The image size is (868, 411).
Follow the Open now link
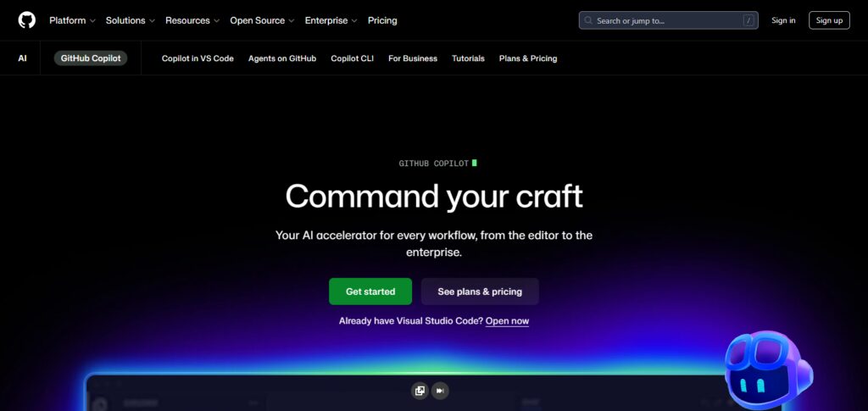pyautogui.click(x=507, y=321)
